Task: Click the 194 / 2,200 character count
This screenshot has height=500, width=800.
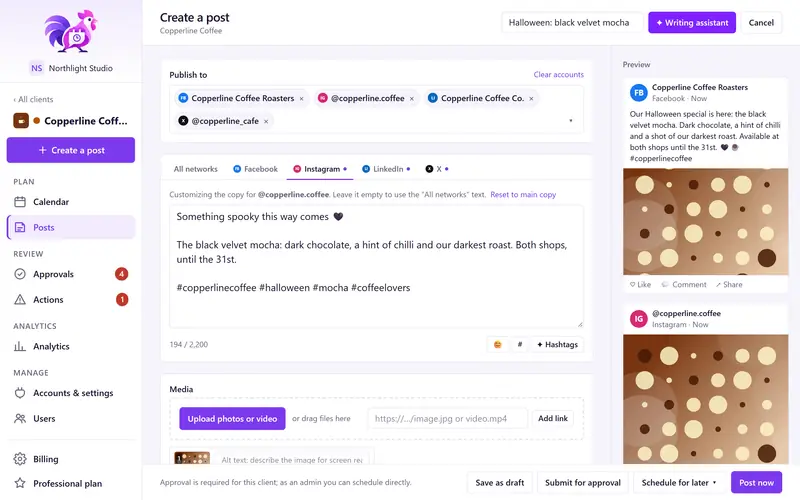Action: pos(188,344)
